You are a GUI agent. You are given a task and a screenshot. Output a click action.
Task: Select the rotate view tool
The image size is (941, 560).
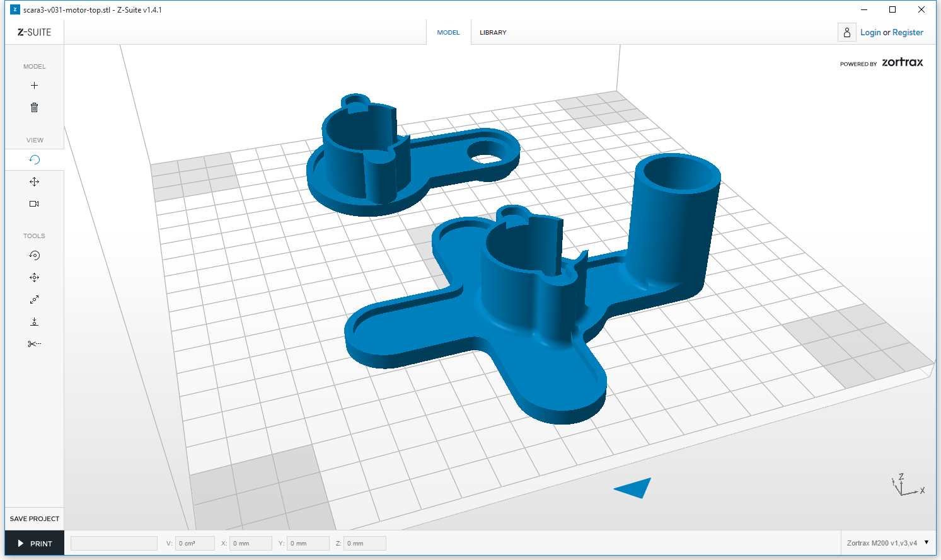click(x=34, y=160)
